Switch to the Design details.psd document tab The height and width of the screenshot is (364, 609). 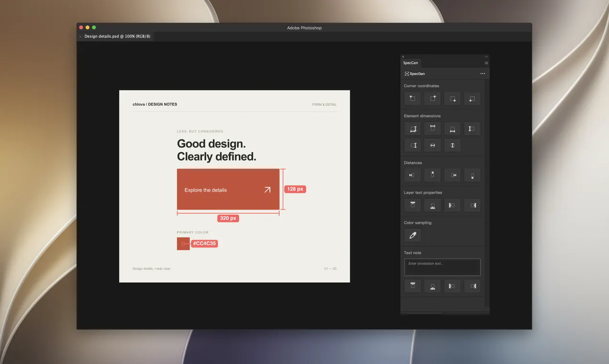coord(117,36)
